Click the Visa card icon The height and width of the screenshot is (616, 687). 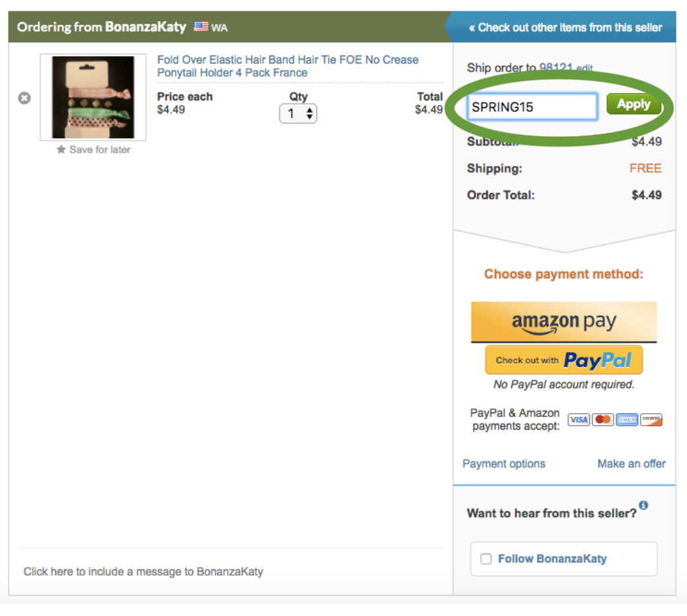(579, 420)
